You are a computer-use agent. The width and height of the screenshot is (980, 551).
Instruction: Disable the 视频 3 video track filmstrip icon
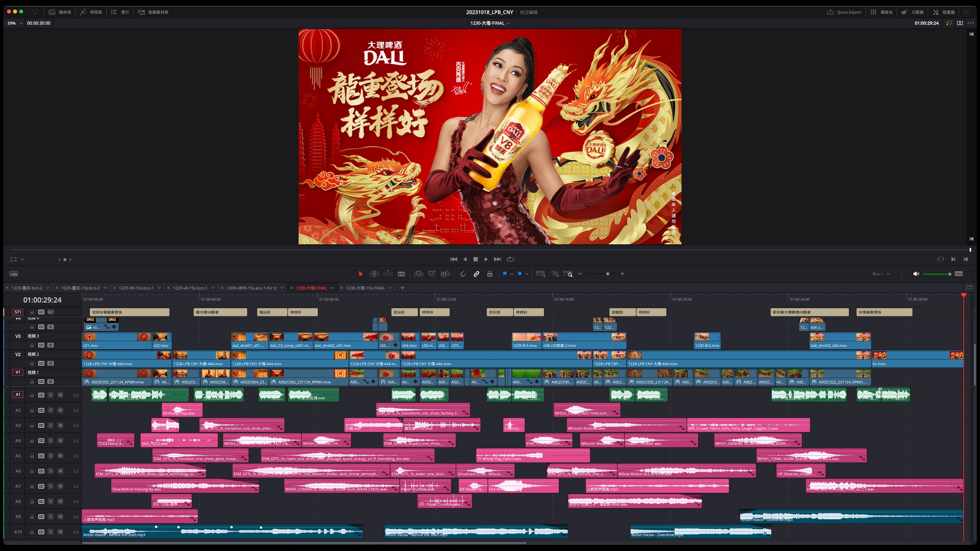[51, 345]
